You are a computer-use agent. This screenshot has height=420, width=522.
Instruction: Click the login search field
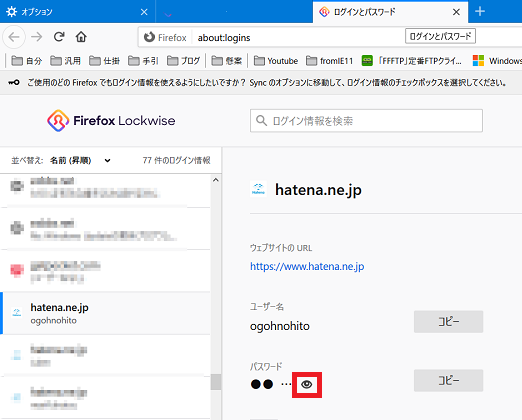[366, 121]
